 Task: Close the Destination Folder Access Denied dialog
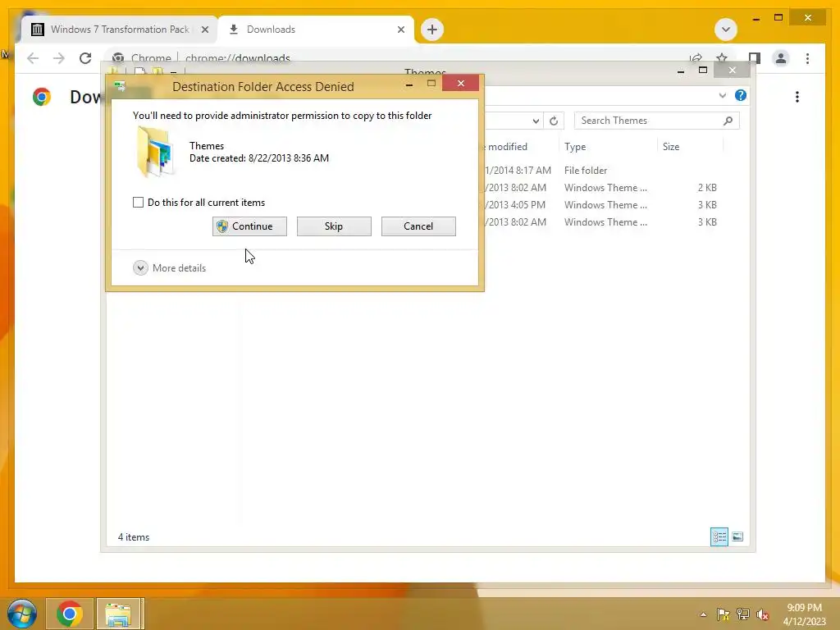click(x=461, y=83)
